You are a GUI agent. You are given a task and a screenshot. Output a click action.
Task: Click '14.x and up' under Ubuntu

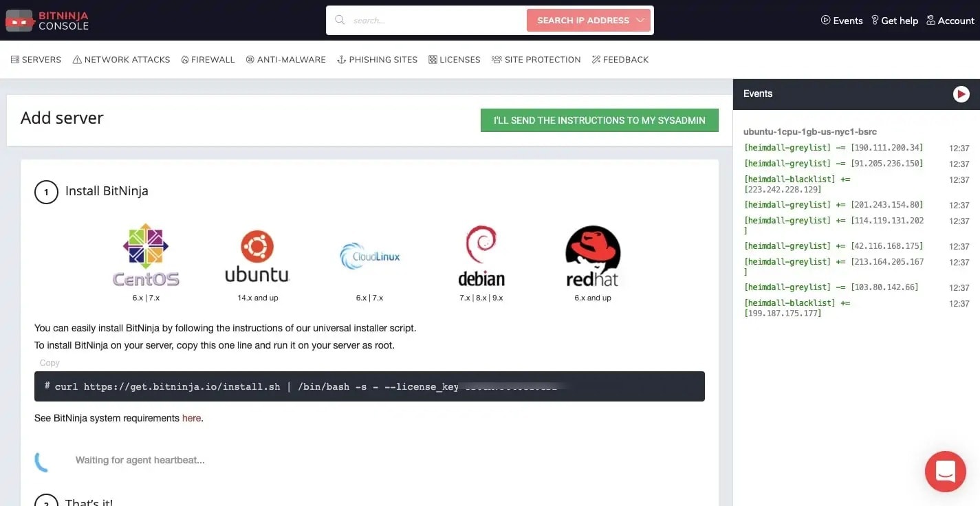[x=258, y=298]
